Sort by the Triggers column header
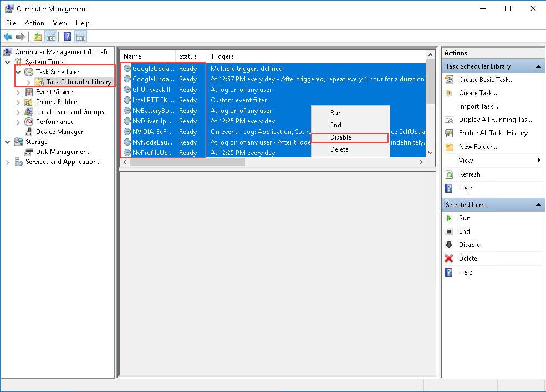This screenshot has width=546, height=392. pos(316,56)
